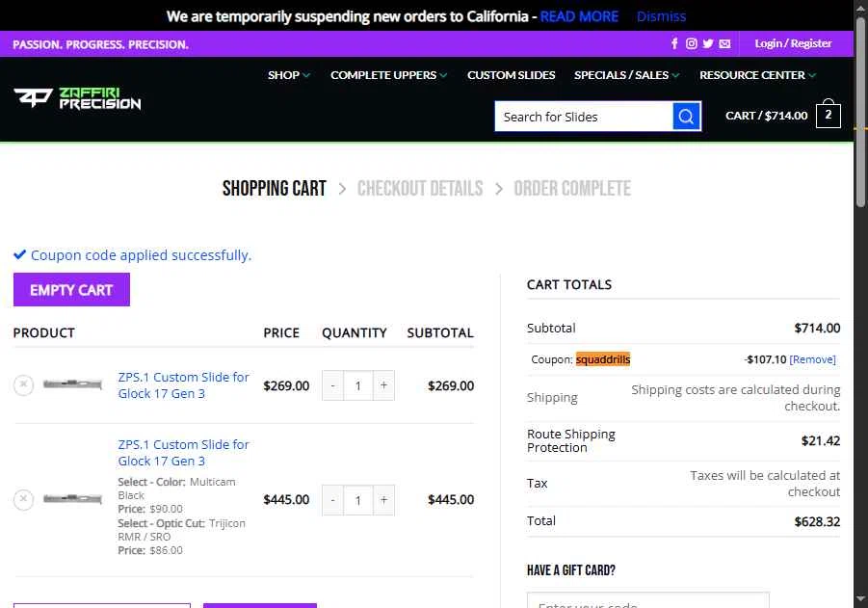Increase quantity of the $269.00 slide
868x608 pixels.
coord(383,385)
